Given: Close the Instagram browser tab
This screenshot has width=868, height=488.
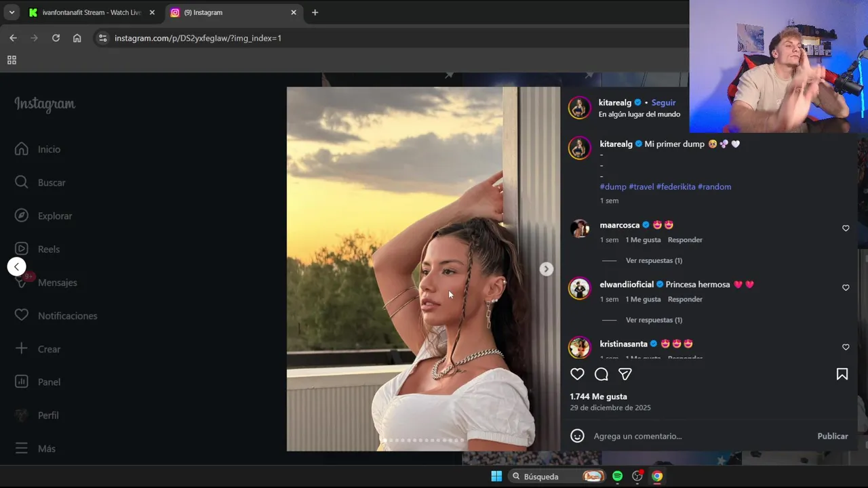Looking at the screenshot, I should pos(294,12).
